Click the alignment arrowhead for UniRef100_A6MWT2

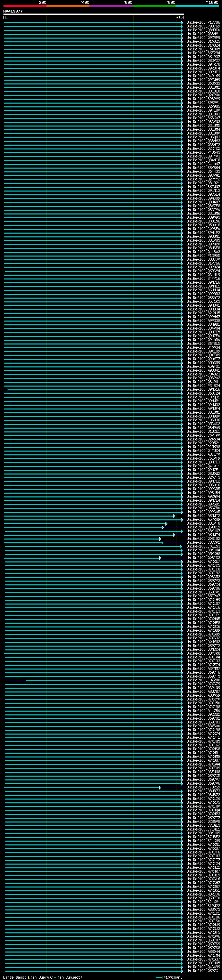(174, 516)
